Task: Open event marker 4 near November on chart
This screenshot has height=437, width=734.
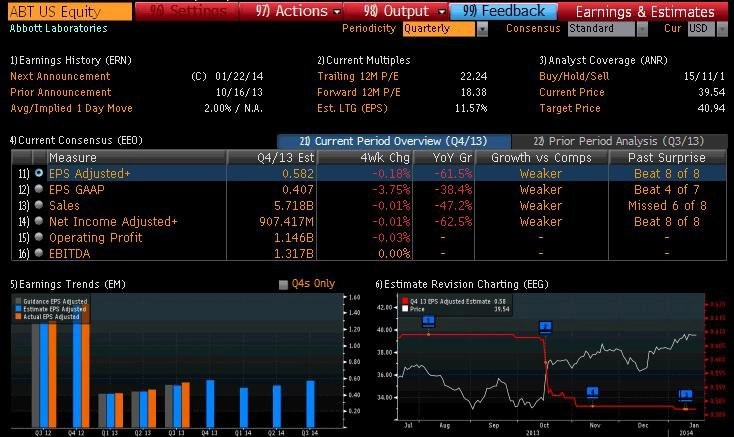Action: 593,392
